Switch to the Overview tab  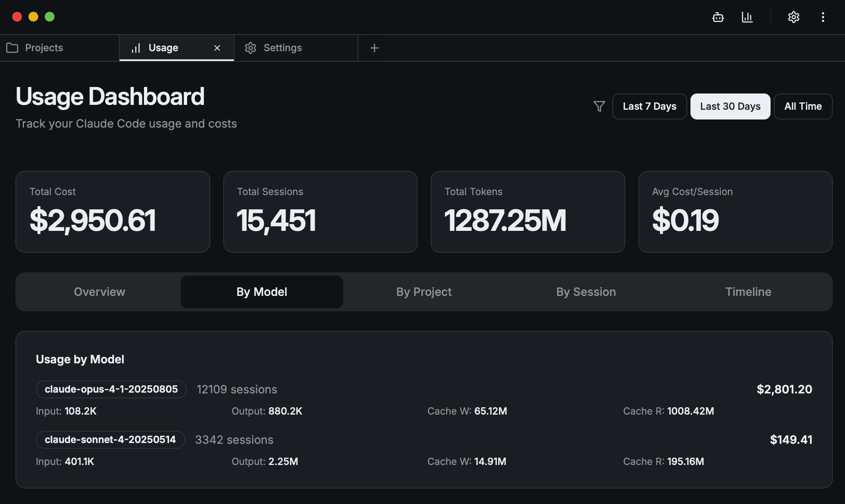tap(99, 291)
